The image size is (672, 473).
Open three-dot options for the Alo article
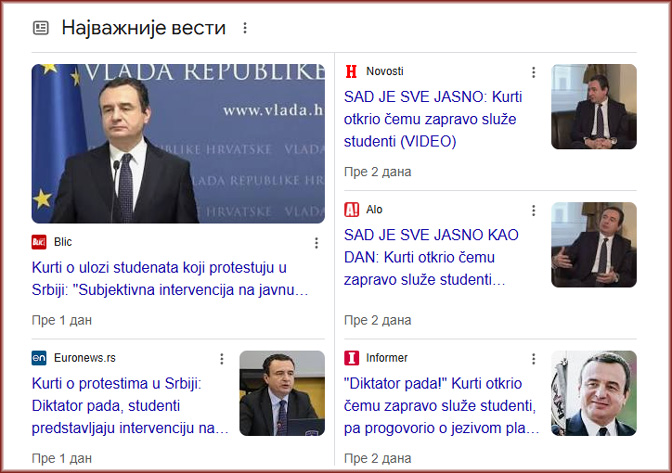(533, 210)
